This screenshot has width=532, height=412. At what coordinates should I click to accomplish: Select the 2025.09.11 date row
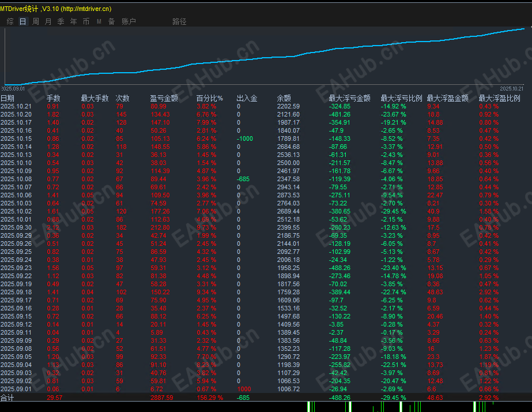pos(16,332)
